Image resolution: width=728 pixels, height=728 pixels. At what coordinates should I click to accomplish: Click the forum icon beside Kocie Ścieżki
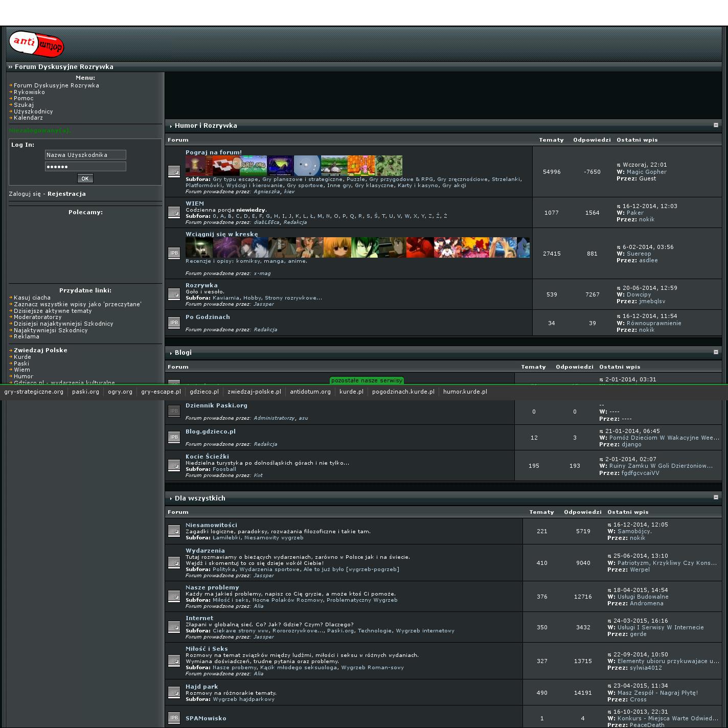click(174, 465)
